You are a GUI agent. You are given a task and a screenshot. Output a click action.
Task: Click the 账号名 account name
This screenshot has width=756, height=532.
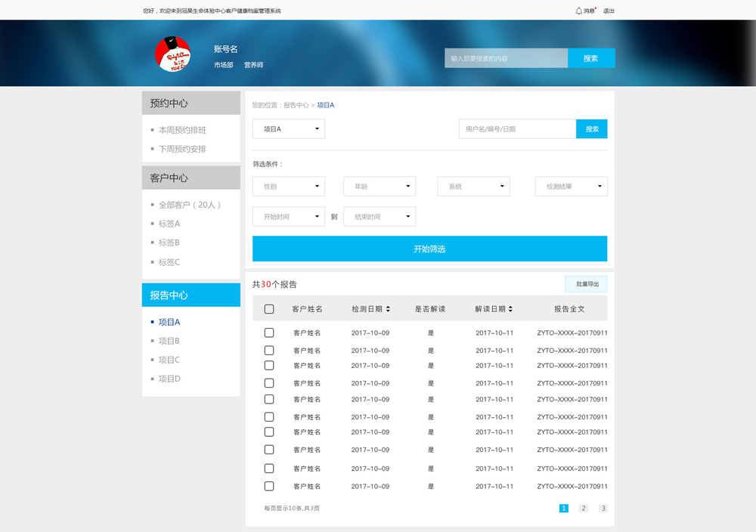point(225,49)
